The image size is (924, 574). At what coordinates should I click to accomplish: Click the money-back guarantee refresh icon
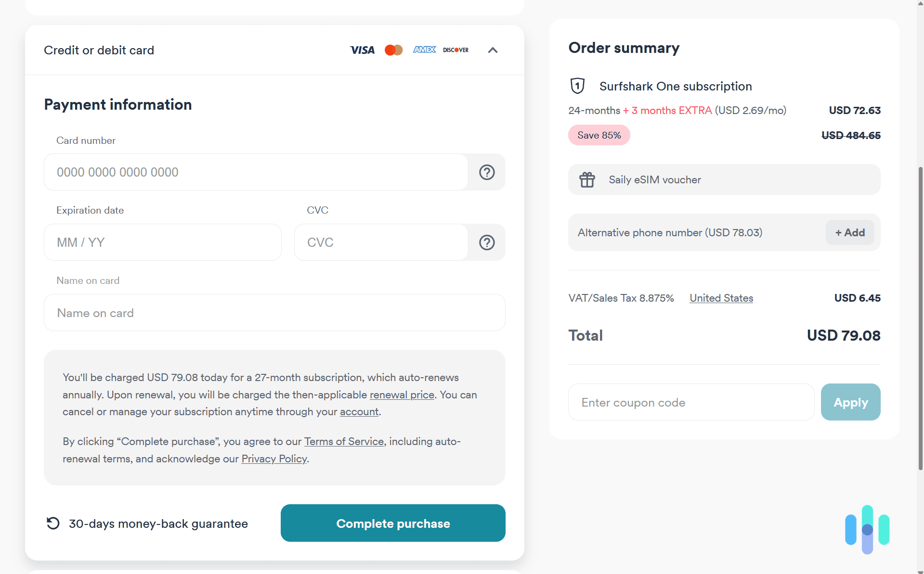[52, 523]
